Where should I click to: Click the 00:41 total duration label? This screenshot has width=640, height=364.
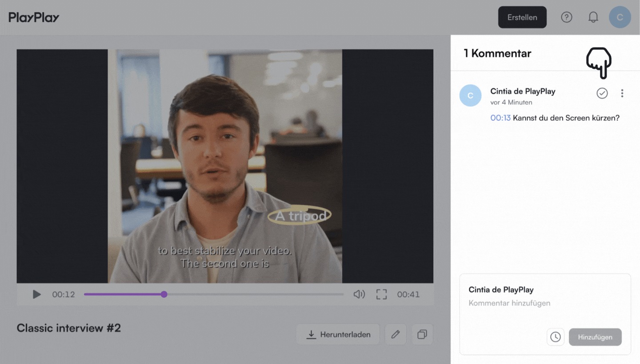pos(408,294)
